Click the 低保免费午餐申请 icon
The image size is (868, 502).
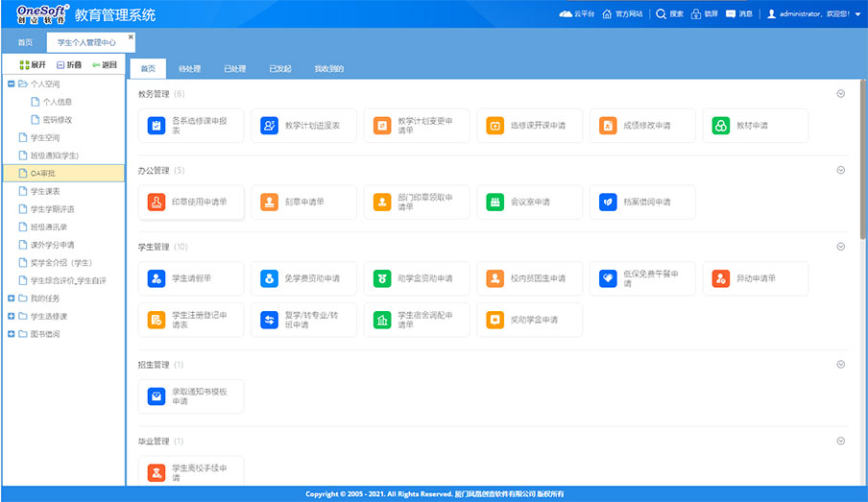coord(608,278)
